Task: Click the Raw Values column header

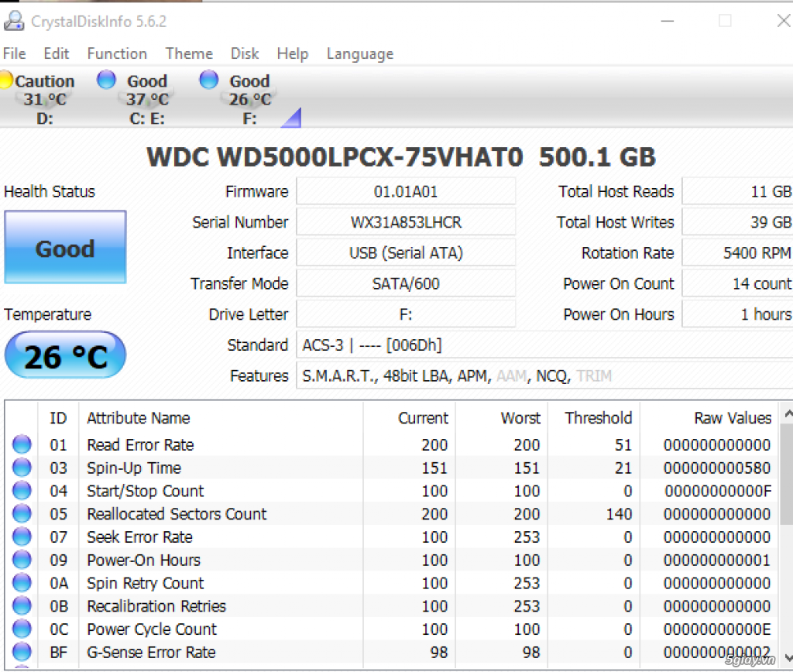Action: 709,417
